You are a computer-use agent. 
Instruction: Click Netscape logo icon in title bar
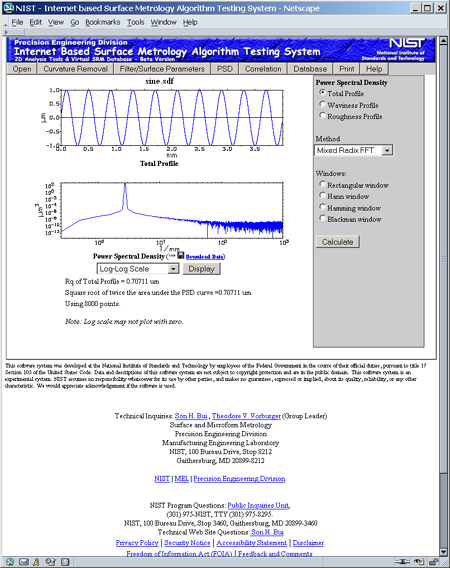pyautogui.click(x=8, y=8)
